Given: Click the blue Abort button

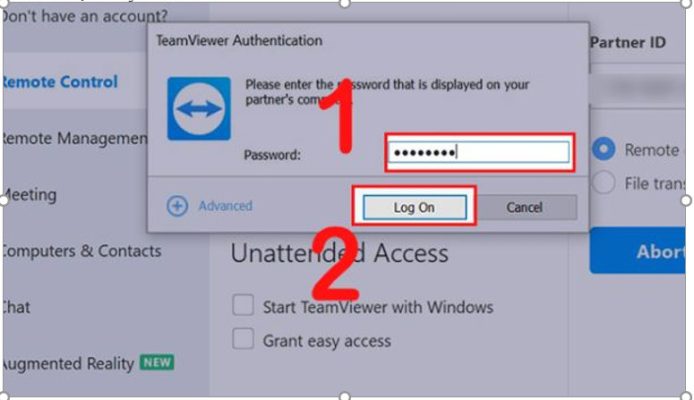Looking at the screenshot, I should 638,251.
